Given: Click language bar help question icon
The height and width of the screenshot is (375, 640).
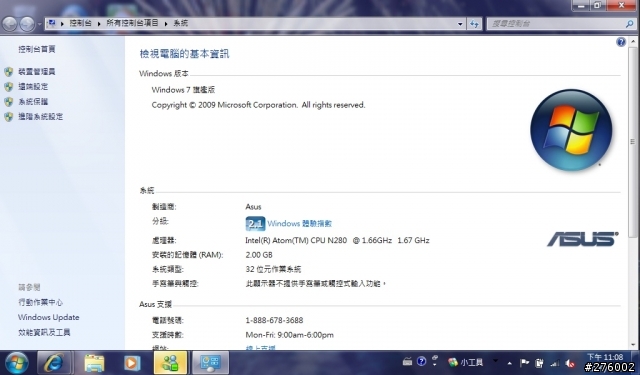Looking at the screenshot, I should [x=421, y=361].
